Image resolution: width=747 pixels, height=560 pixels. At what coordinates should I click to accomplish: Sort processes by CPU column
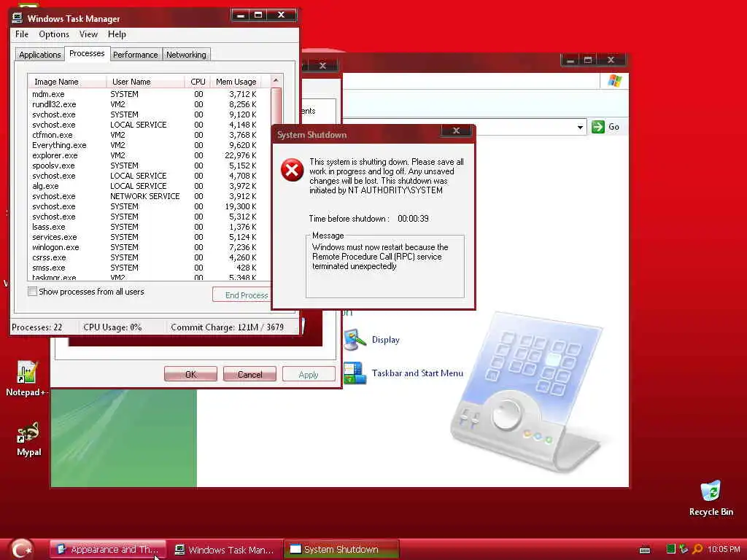click(198, 82)
